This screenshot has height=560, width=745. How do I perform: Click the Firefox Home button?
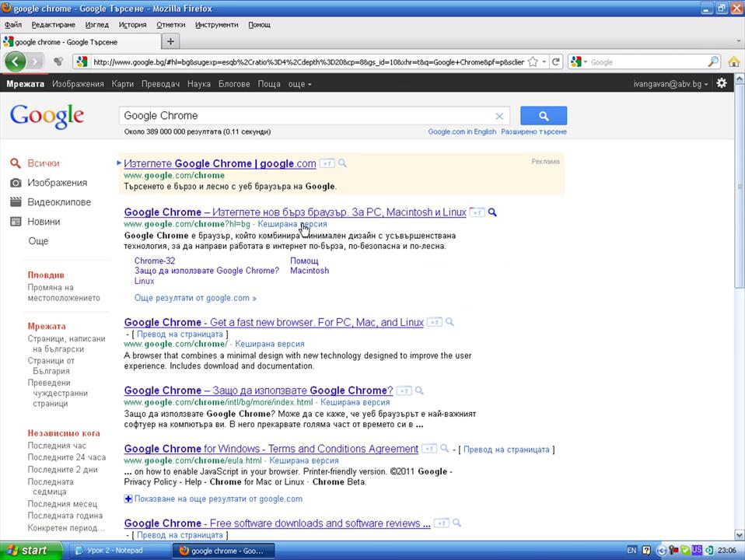click(733, 62)
